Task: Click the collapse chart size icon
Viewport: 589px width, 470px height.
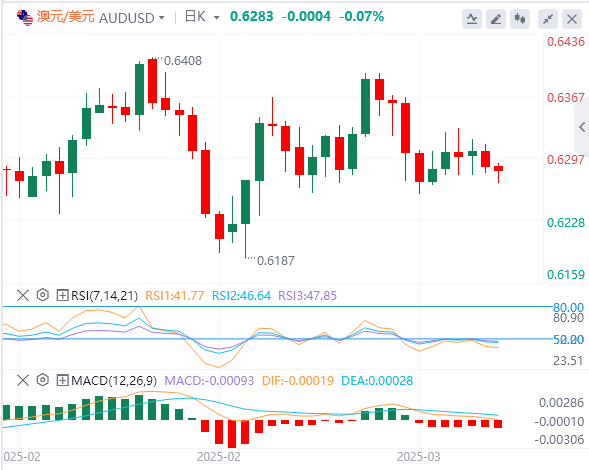Action: (x=548, y=18)
